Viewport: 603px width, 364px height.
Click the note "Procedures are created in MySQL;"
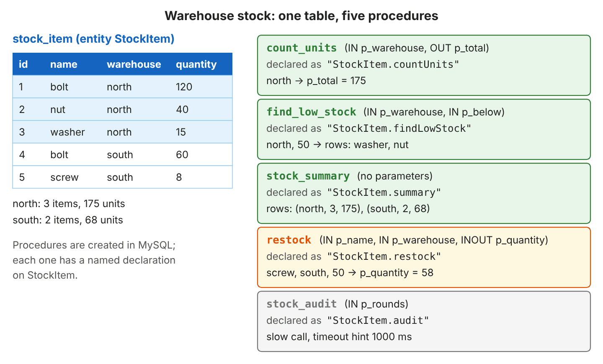pyautogui.click(x=94, y=245)
